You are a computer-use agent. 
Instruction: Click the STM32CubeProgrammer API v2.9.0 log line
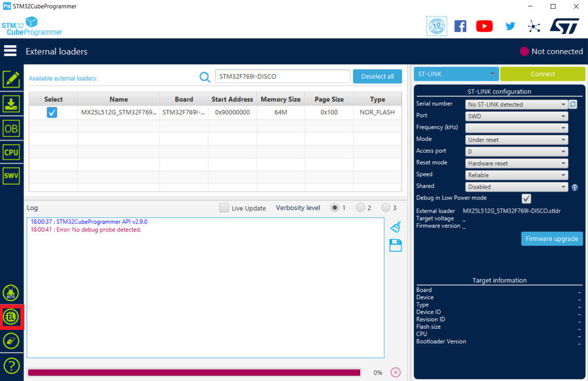[x=89, y=222]
